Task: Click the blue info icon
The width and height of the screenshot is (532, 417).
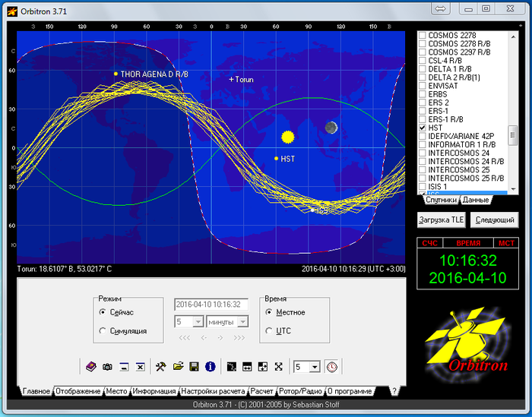Action: (211, 367)
